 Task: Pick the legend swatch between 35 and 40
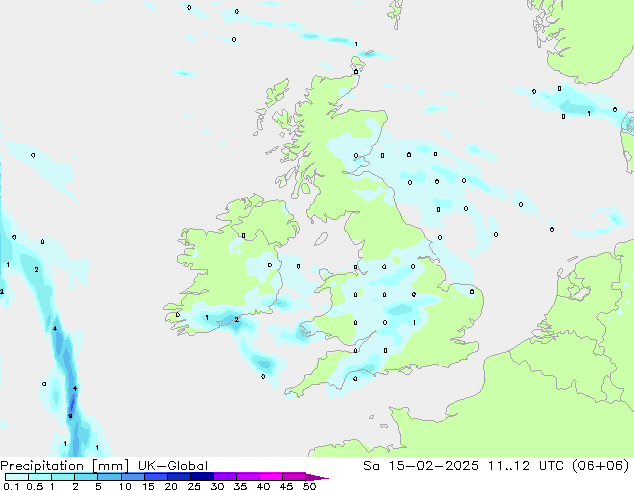point(248,477)
